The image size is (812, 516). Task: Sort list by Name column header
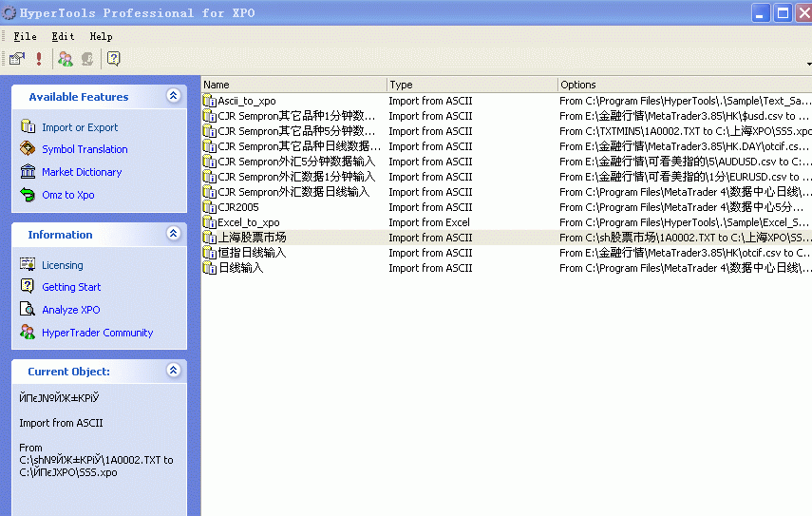(x=293, y=85)
